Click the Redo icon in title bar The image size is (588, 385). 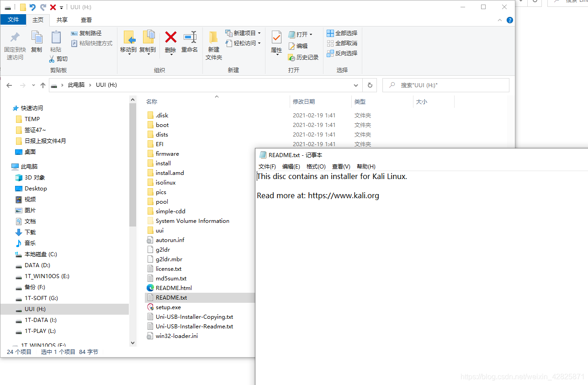pyautogui.click(x=43, y=7)
